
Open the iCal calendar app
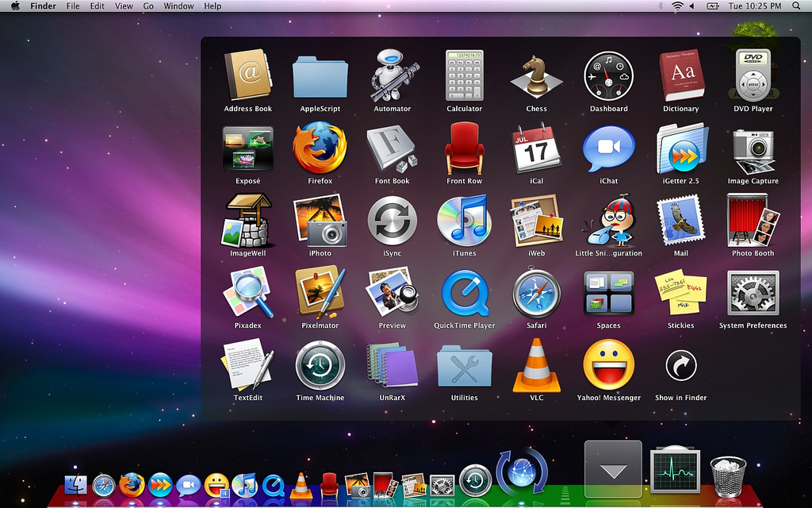pyautogui.click(x=537, y=148)
